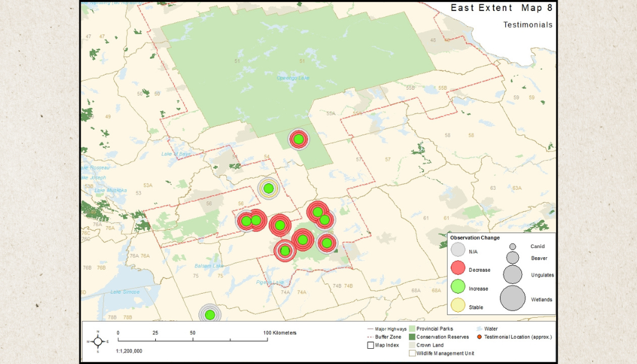
Task: Click the testimonial marker near Lake Simcoe bottom edge
Action: click(x=209, y=314)
